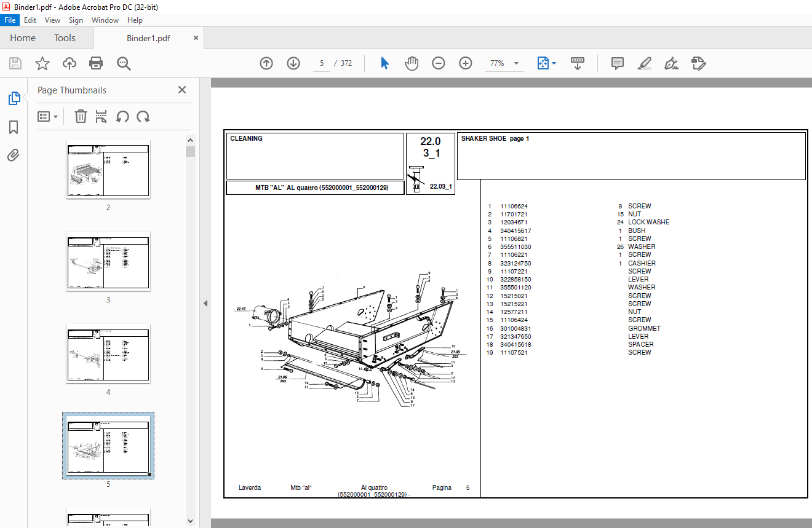
Task: Switch to the Tools tab
Action: coord(65,38)
